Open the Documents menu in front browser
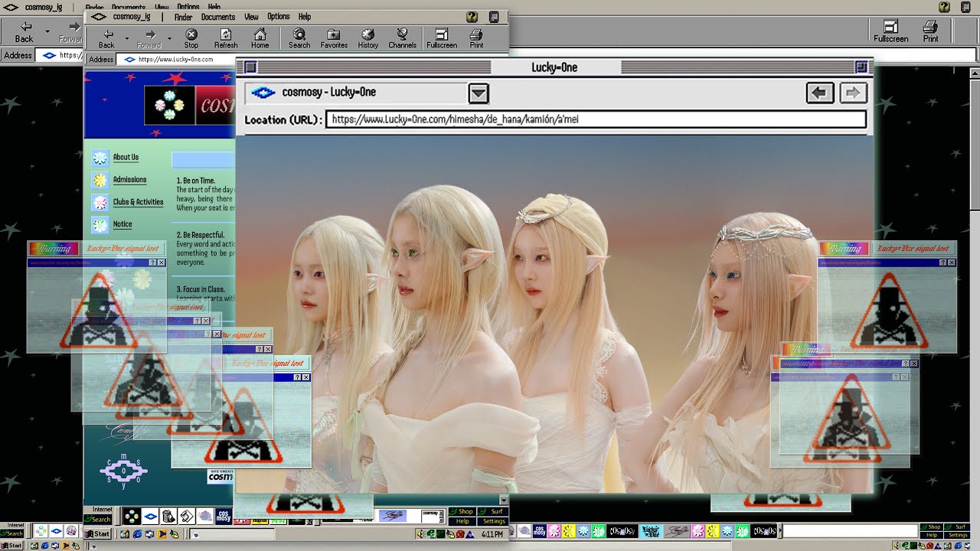 218,17
